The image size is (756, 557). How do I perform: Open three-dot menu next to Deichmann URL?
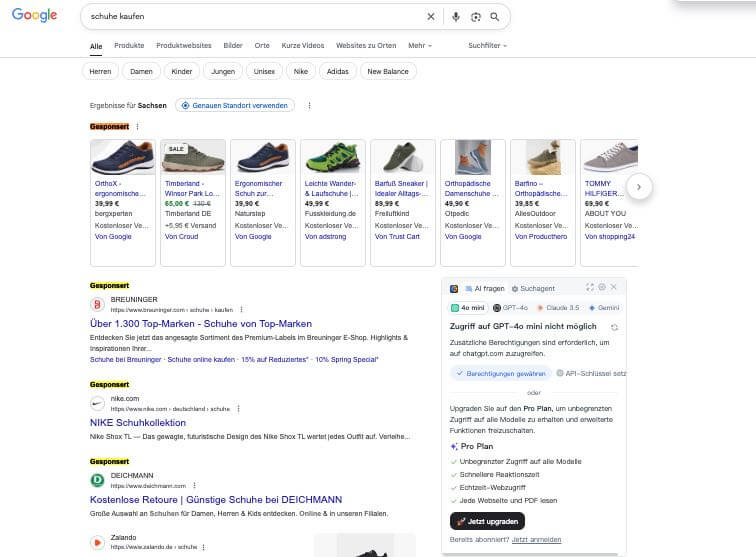point(194,486)
